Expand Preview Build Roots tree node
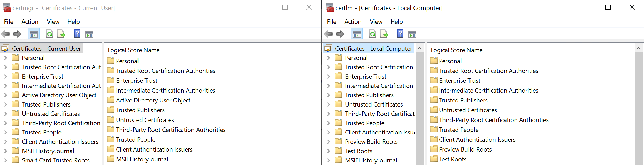The height and width of the screenshot is (165, 644). click(x=328, y=142)
